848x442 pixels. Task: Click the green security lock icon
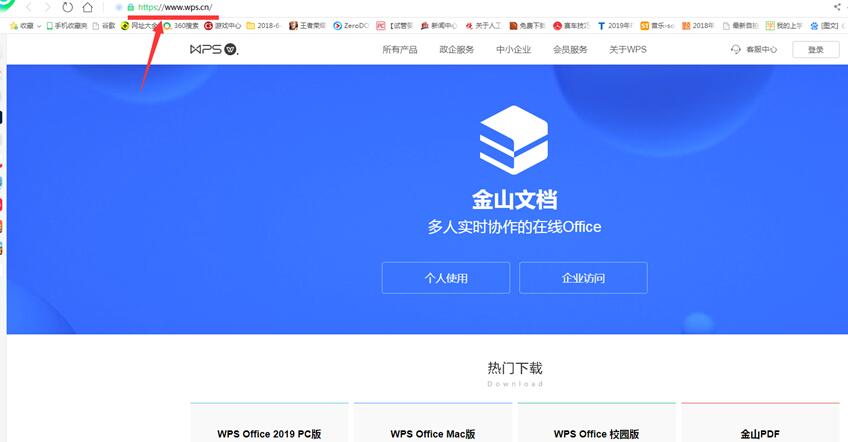[x=130, y=8]
